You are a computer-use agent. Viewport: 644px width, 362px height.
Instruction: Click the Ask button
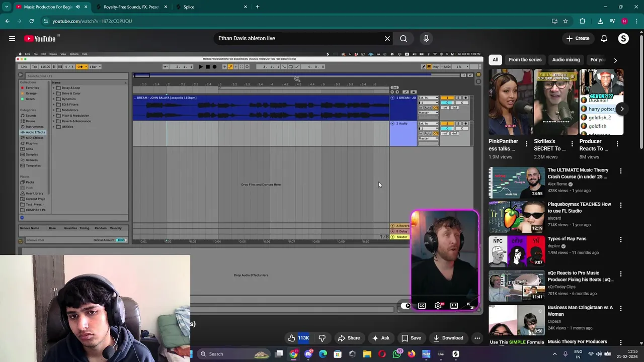pos(380,338)
